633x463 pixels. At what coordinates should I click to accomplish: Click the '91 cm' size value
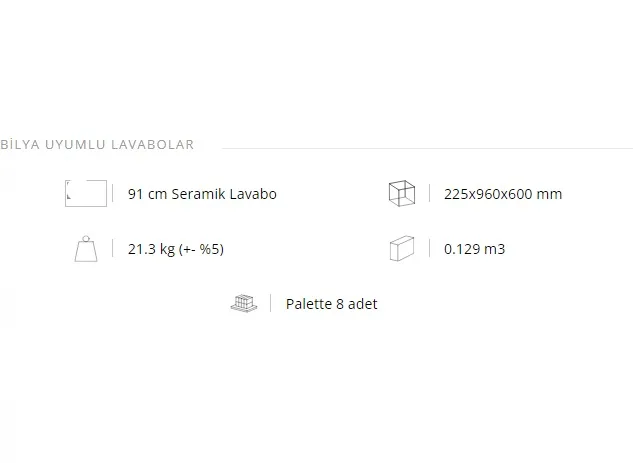click(x=147, y=194)
